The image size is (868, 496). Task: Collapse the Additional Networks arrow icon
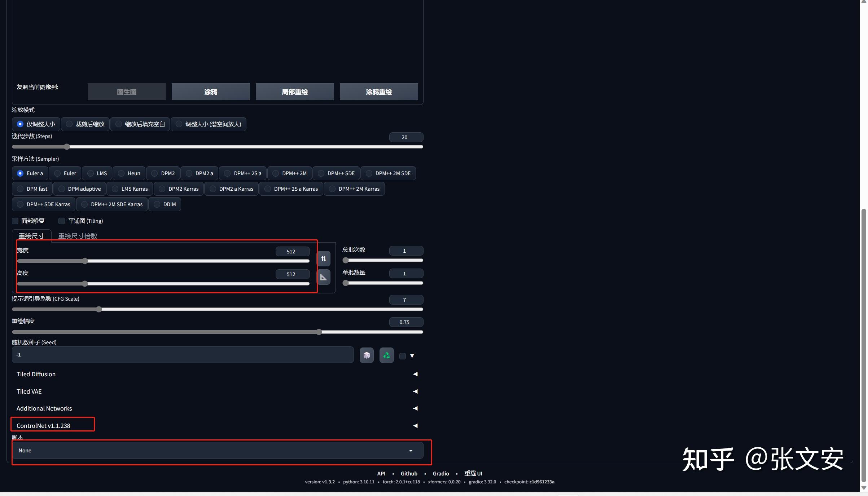tap(415, 408)
